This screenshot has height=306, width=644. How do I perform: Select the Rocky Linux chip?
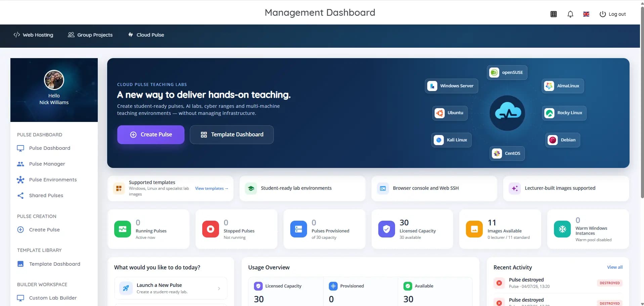pyautogui.click(x=564, y=113)
